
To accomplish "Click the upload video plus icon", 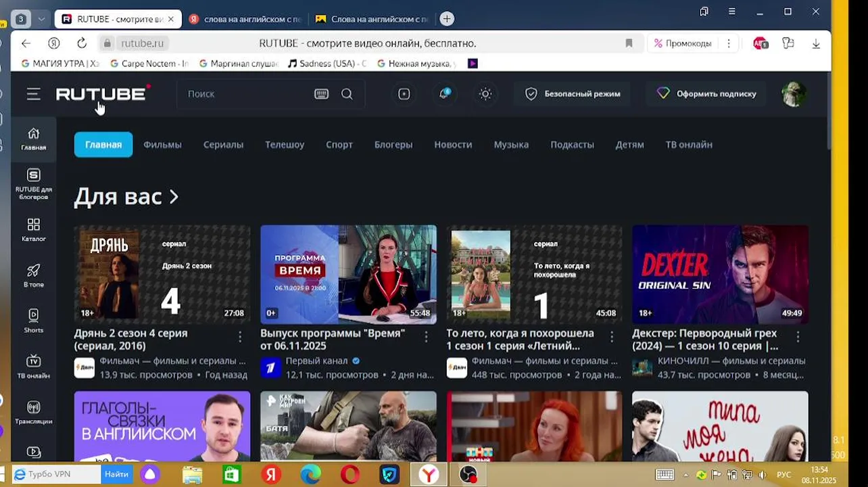I will [x=404, y=94].
